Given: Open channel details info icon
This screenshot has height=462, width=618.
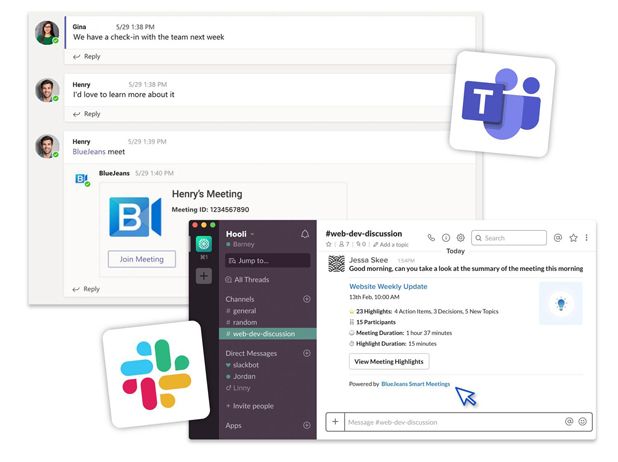Looking at the screenshot, I should (446, 238).
